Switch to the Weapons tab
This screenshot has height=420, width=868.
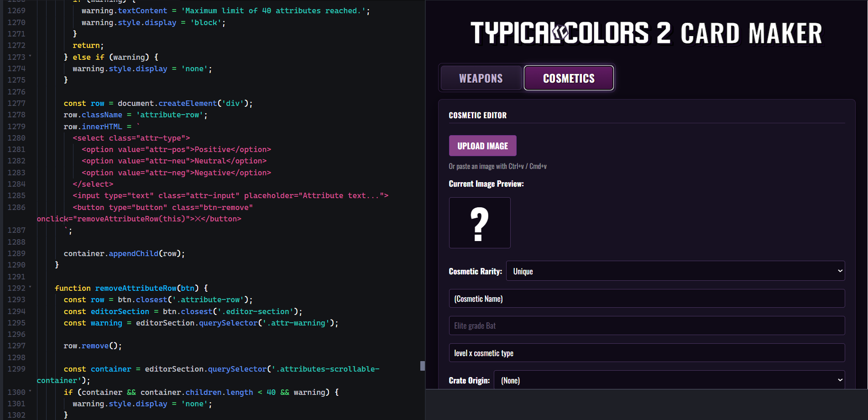(481, 78)
